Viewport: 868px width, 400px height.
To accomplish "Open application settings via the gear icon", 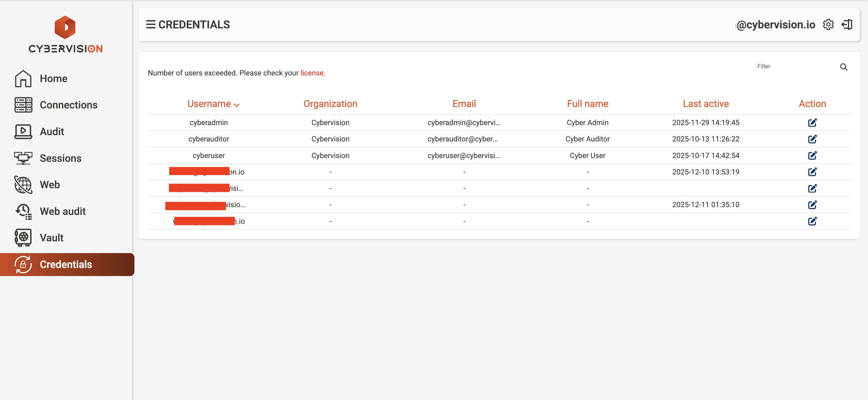I will pos(828,24).
